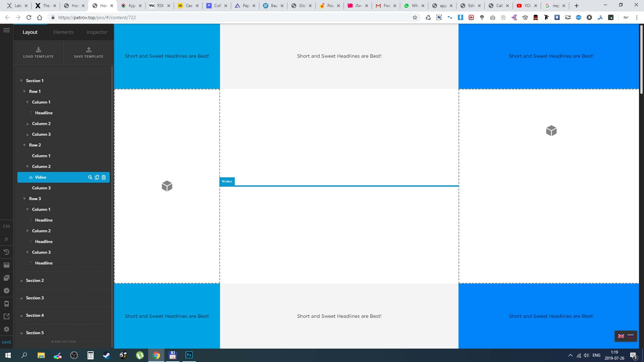Click the magnifier icon on Video row

tap(90, 177)
